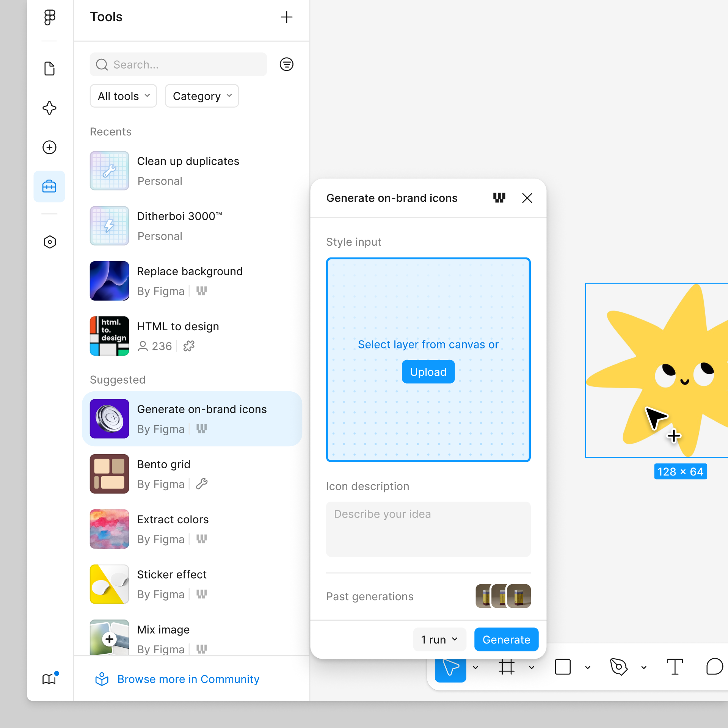Image resolution: width=728 pixels, height=728 pixels.
Task: Select the Pen tool in toolbar
Action: [619, 667]
